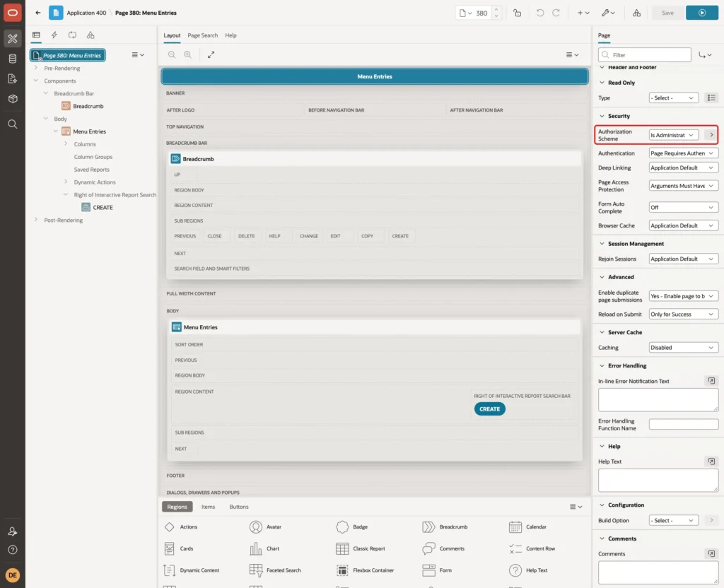Open the Deep Linking dropdown
This screenshot has height=588, width=724.
(684, 167)
